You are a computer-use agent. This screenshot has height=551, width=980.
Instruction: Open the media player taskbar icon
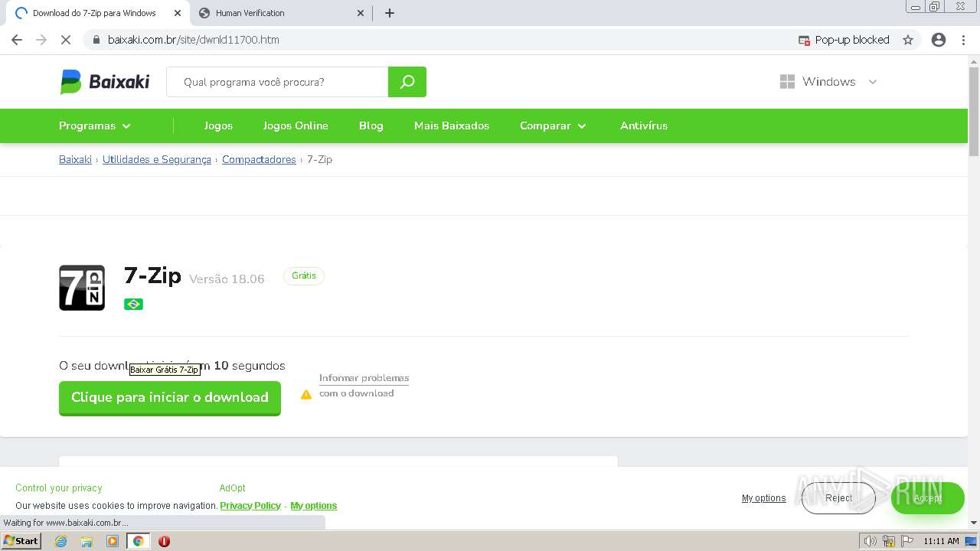113,541
